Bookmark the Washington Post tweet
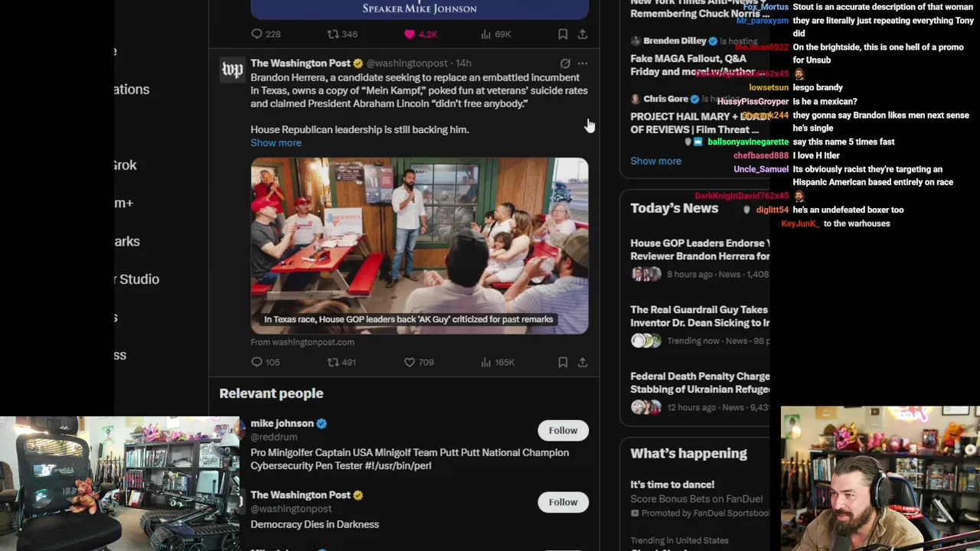Screen dimensions: 980x551 (563, 362)
